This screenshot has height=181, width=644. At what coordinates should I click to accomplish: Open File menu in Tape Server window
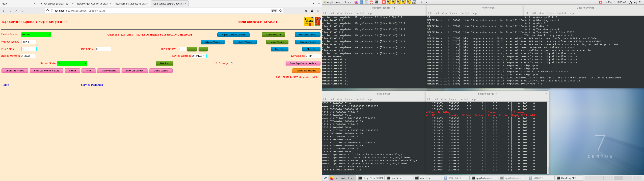[325, 99]
